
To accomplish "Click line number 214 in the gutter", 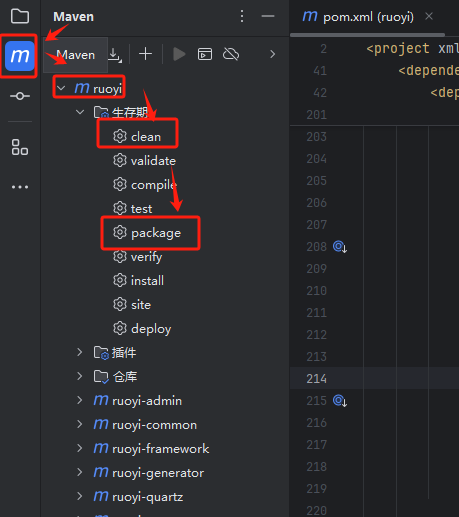I will 316,379.
